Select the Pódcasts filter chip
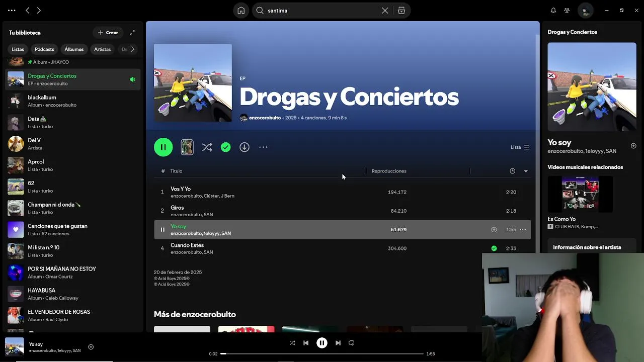 point(44,49)
